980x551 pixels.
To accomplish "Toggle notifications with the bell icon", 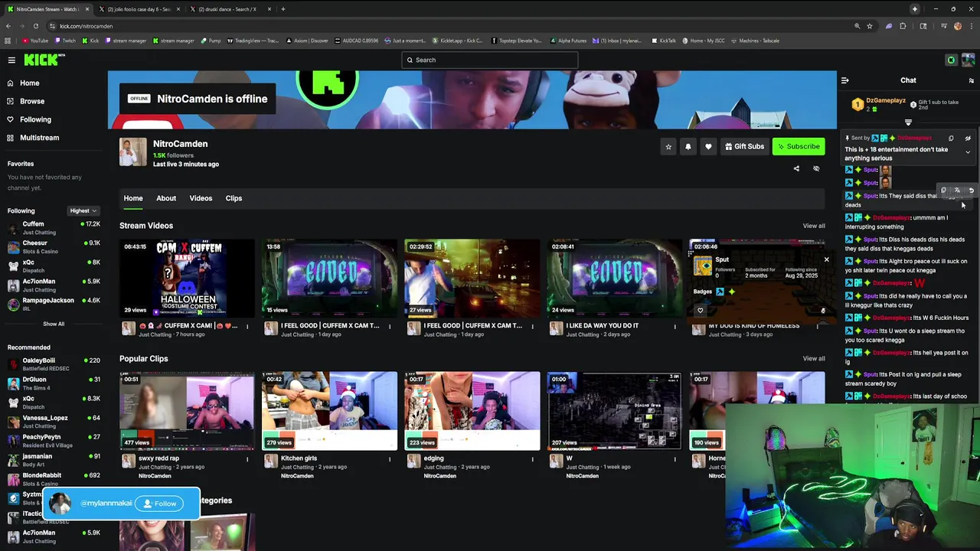I will (x=688, y=146).
